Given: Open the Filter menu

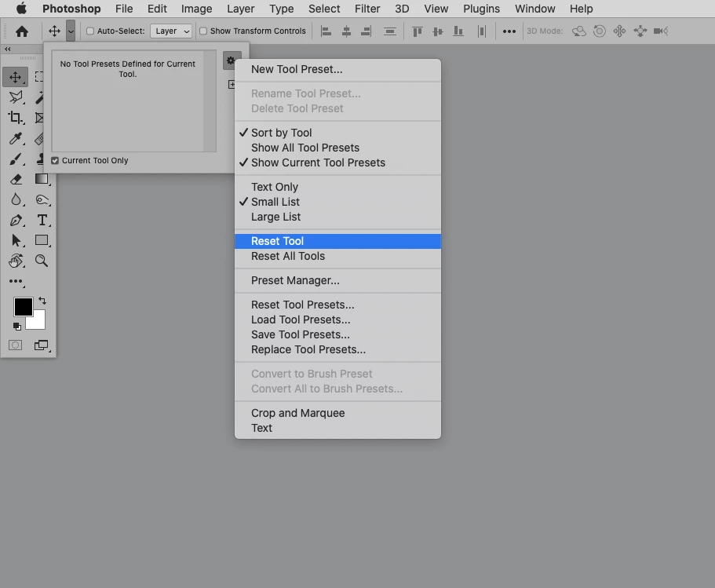Looking at the screenshot, I should (367, 9).
